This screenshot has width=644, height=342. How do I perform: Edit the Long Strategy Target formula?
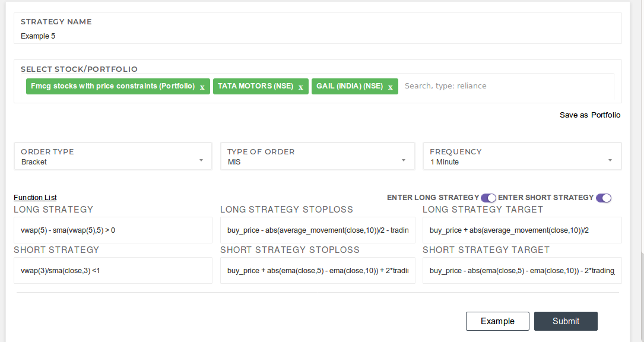[522, 230]
